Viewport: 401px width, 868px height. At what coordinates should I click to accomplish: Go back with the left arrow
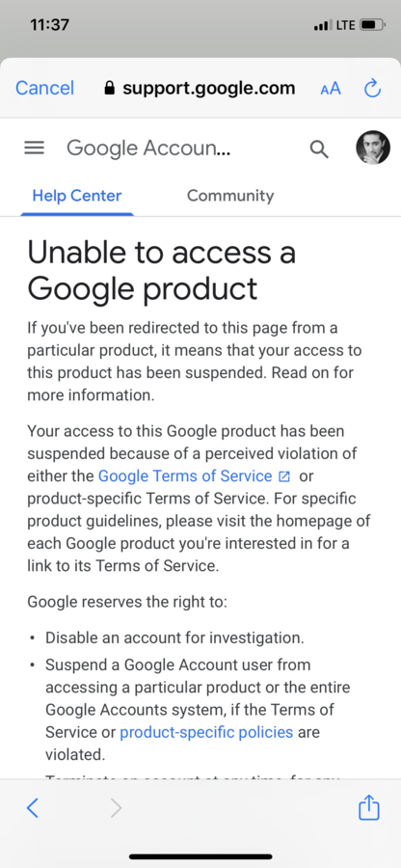[x=33, y=809]
